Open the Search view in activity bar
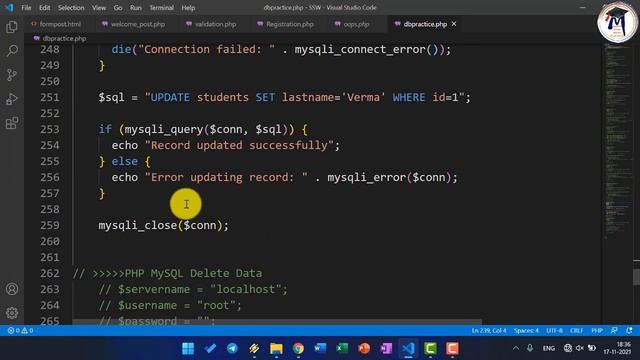 [12, 51]
